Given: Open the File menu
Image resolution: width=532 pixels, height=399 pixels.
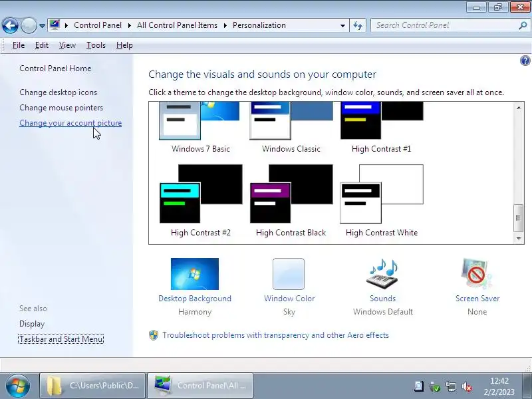Looking at the screenshot, I should [x=19, y=45].
